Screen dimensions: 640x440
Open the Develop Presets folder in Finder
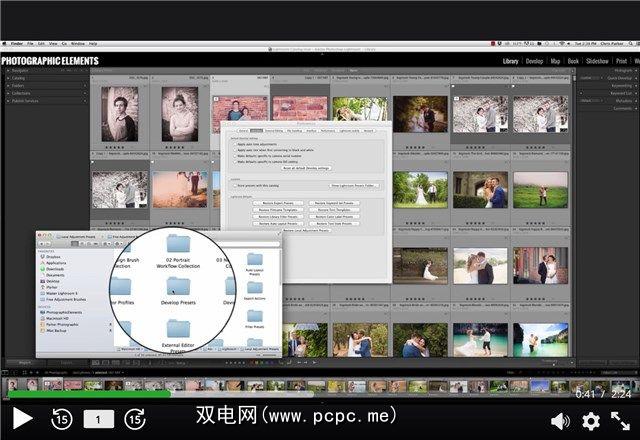(x=178, y=291)
